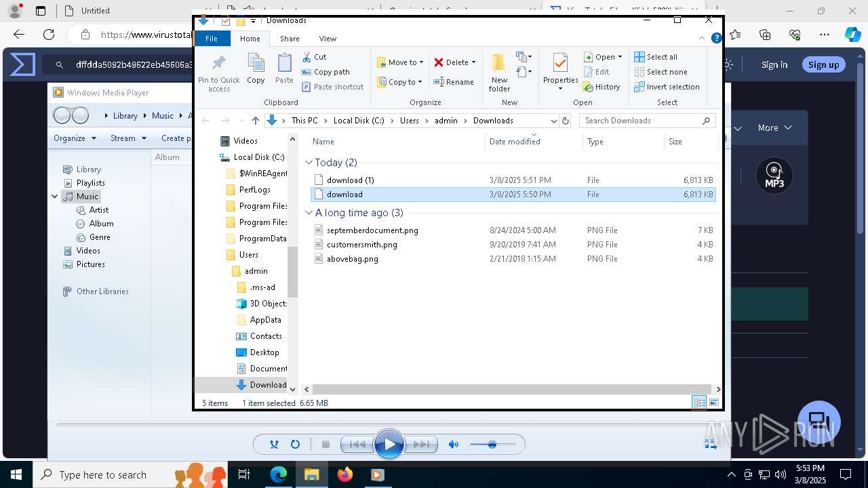Image resolution: width=868 pixels, height=488 pixels.
Task: Expand the More menu on VirusTotal page
Action: pos(775,127)
